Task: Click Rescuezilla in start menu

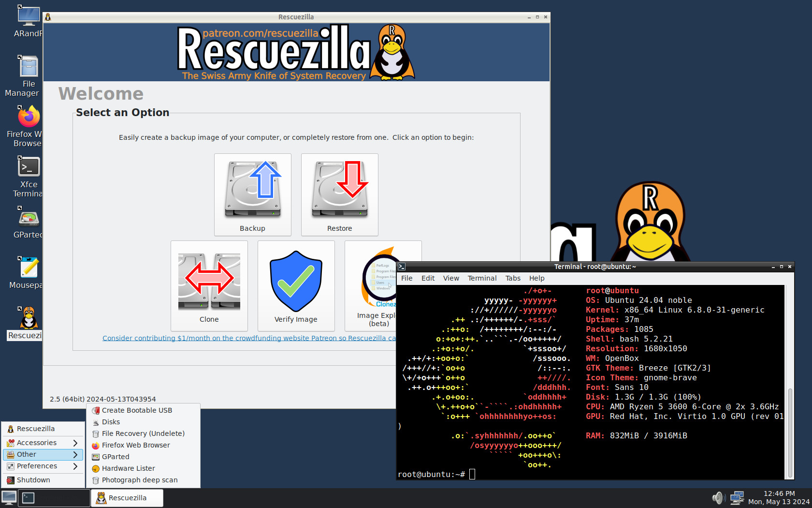Action: coord(43,429)
